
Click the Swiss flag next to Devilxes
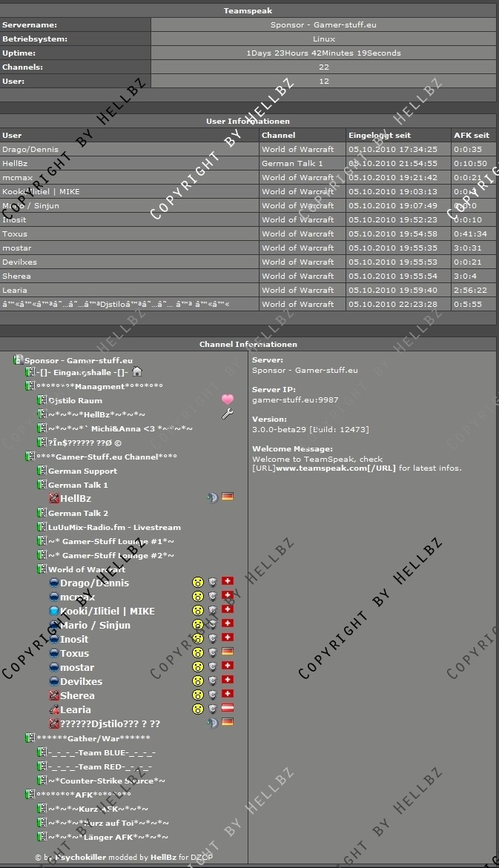(228, 681)
